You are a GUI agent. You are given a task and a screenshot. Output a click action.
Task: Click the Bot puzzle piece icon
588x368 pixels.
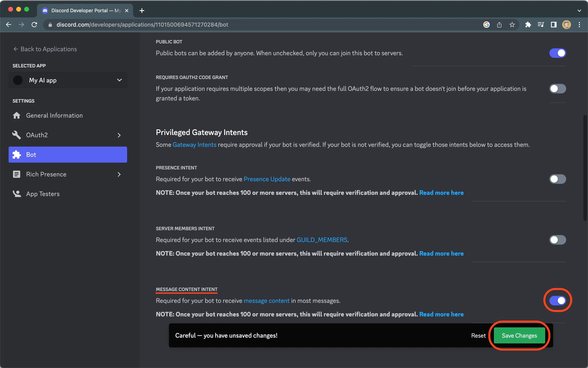tap(17, 155)
